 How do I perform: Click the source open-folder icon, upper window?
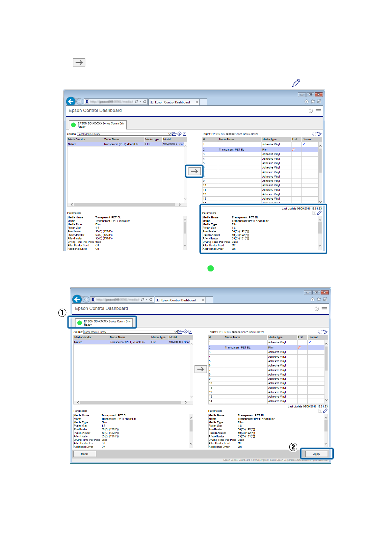[174, 134]
